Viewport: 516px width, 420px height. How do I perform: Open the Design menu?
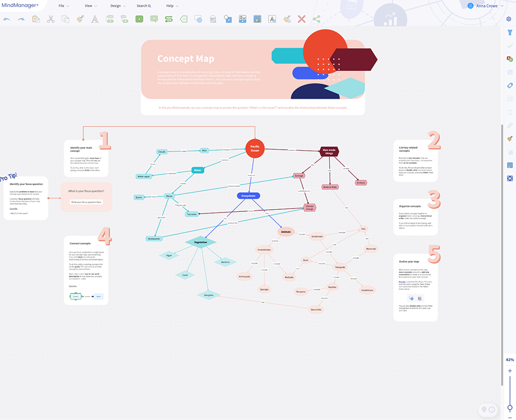[x=116, y=5]
